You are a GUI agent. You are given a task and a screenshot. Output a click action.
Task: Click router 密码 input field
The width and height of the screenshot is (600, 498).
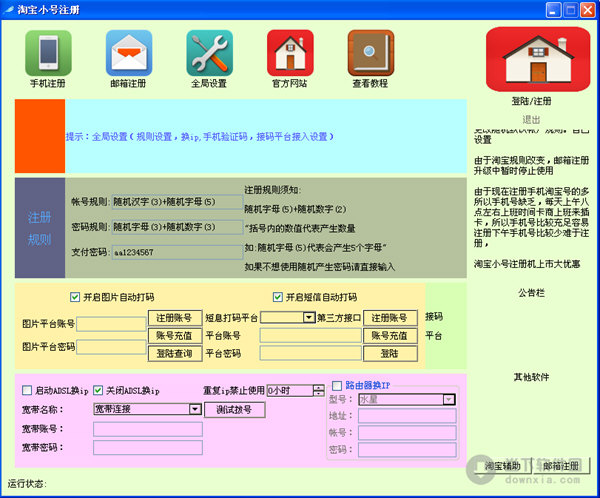(407, 450)
